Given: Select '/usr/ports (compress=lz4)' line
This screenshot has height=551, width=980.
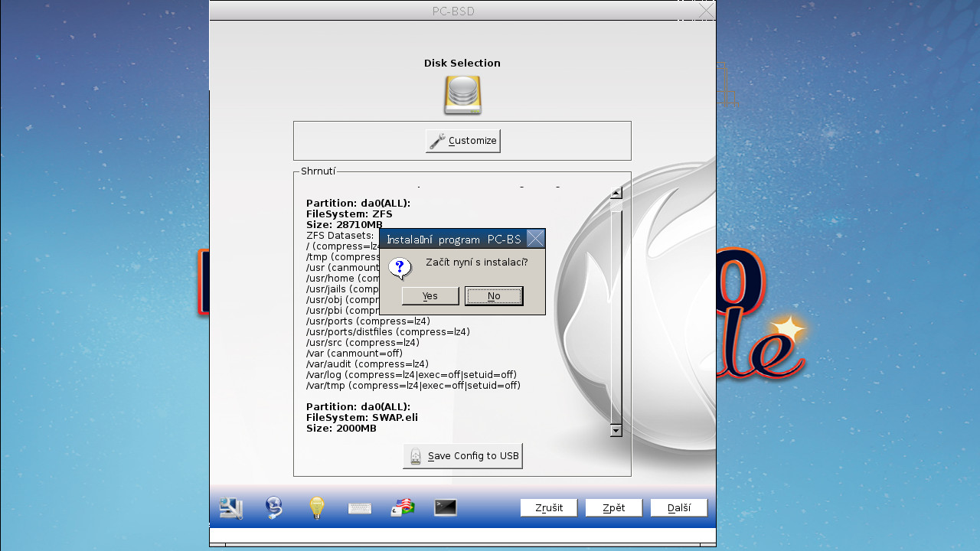Looking at the screenshot, I should pos(368,321).
